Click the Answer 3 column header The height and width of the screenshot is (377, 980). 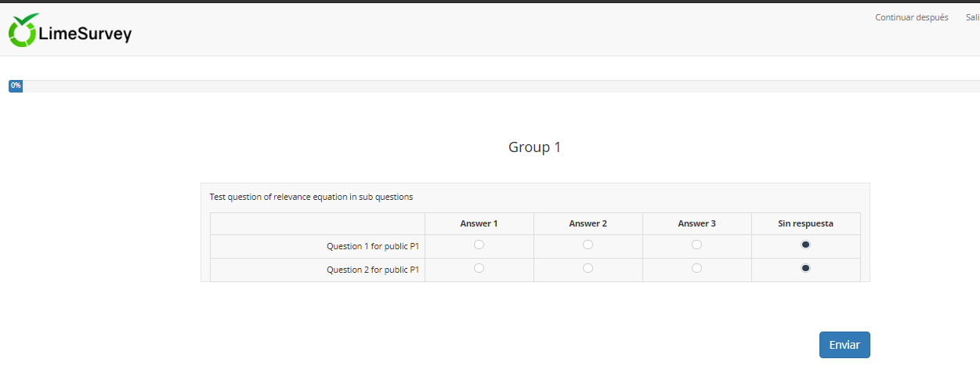point(697,223)
